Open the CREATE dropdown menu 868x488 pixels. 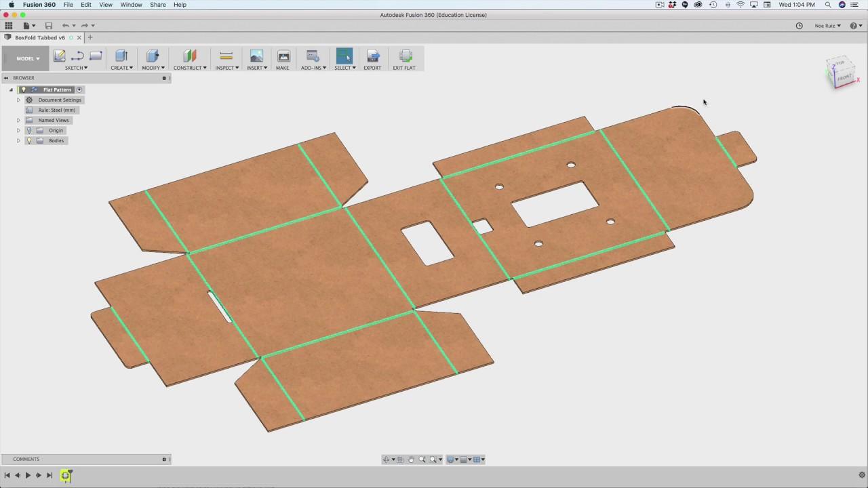click(121, 68)
